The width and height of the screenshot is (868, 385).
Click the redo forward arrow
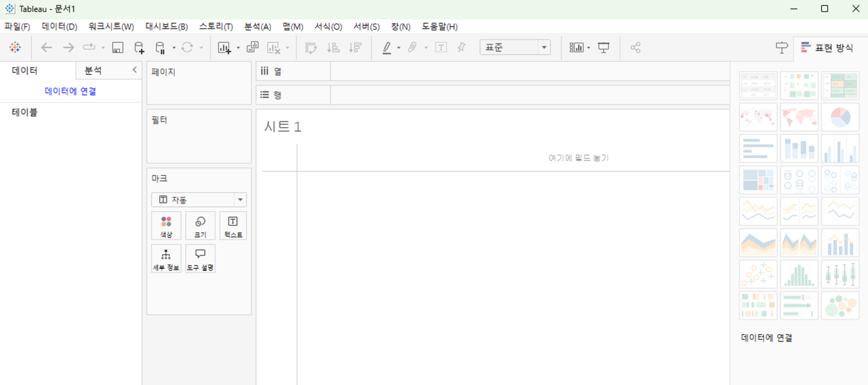(68, 47)
